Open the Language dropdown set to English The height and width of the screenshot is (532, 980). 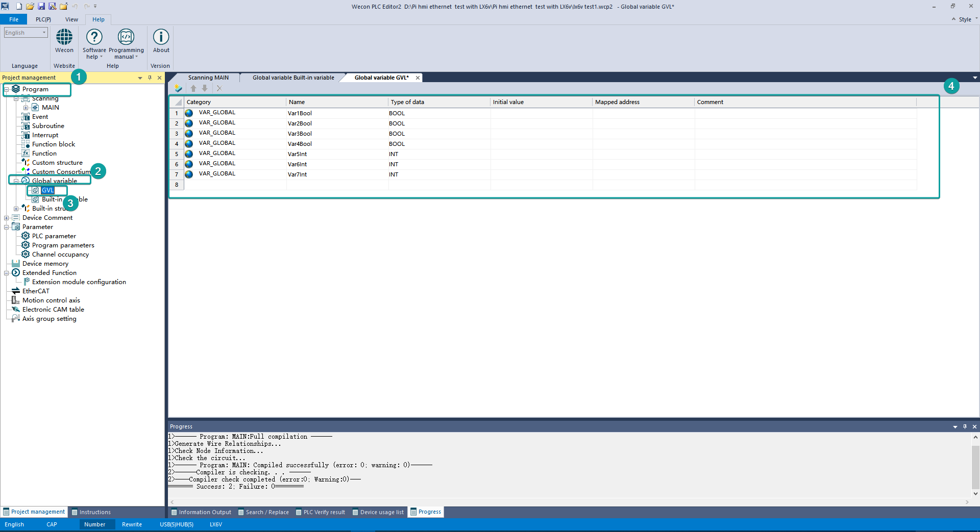coord(26,33)
